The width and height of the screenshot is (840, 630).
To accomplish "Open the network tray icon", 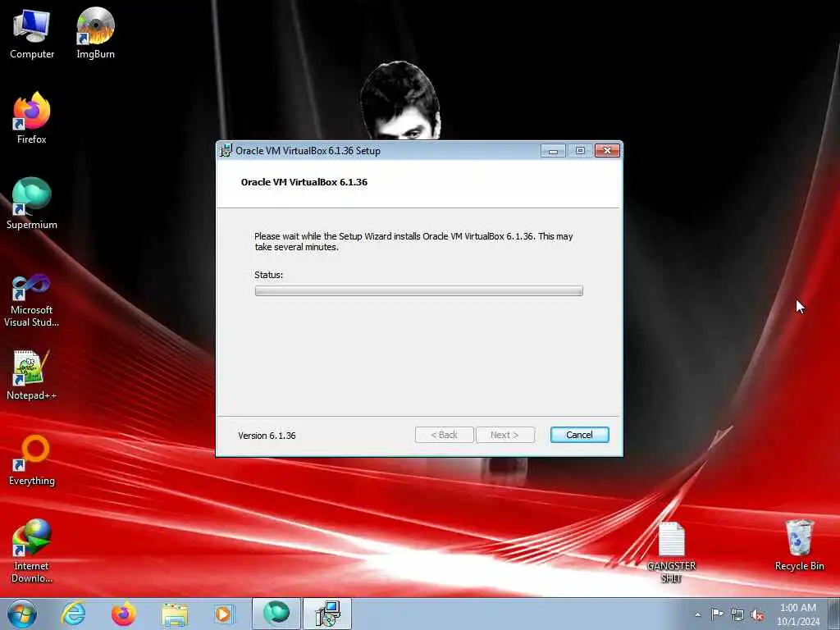I will pyautogui.click(x=737, y=614).
